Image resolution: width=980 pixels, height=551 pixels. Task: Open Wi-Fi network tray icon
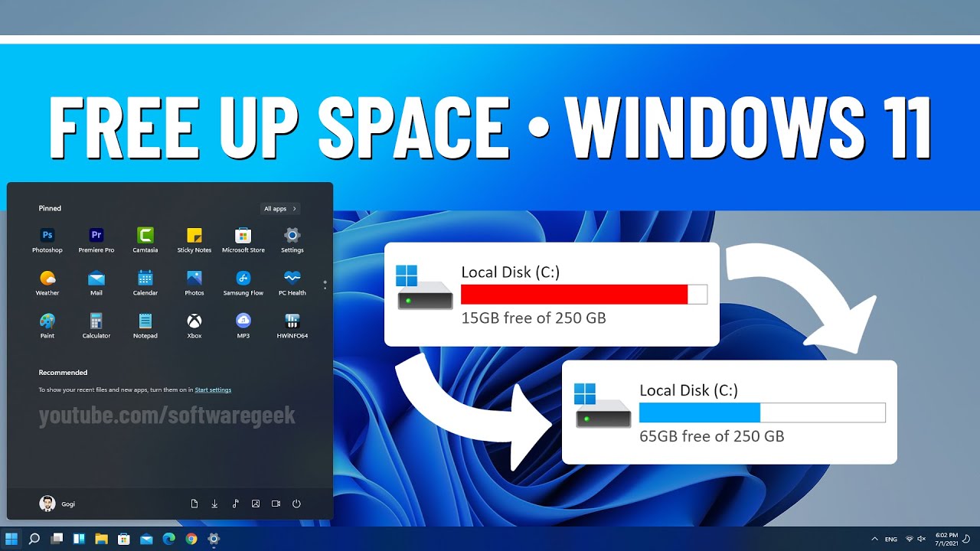pyautogui.click(x=910, y=539)
